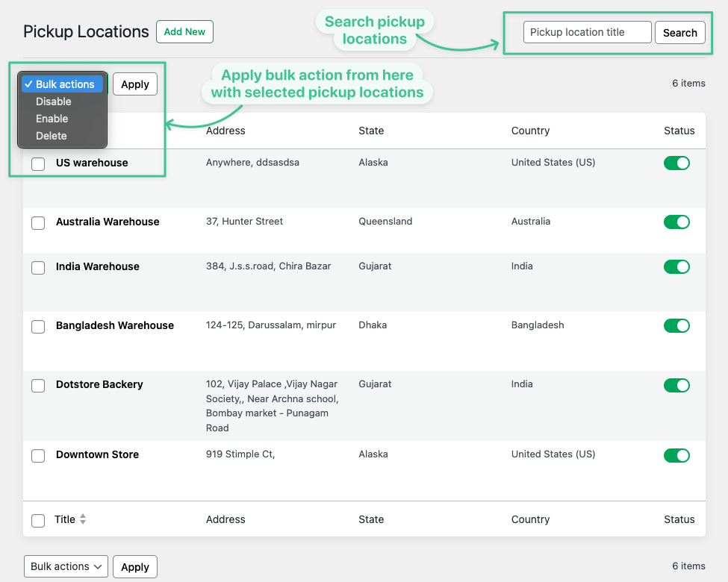Click the Address column header at top
Screen dimensions: 728x582
tap(225, 131)
